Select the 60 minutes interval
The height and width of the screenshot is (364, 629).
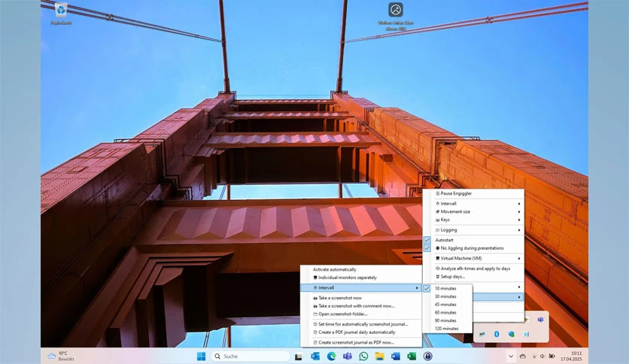(x=447, y=312)
